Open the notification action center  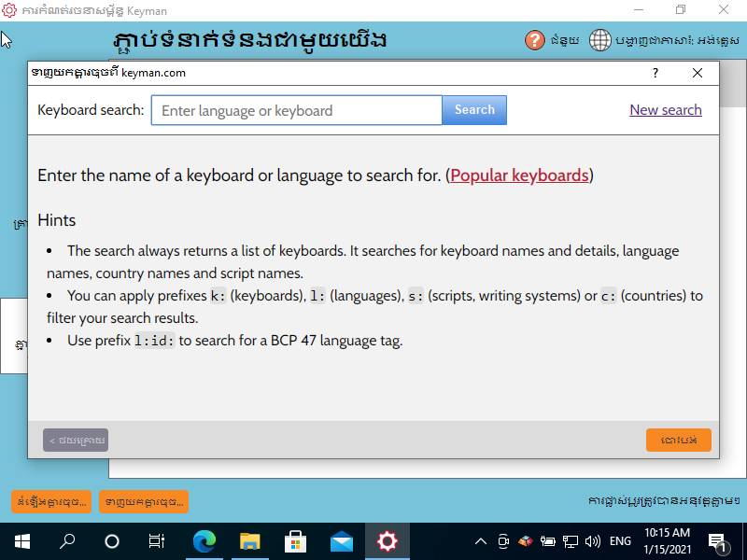click(717, 541)
